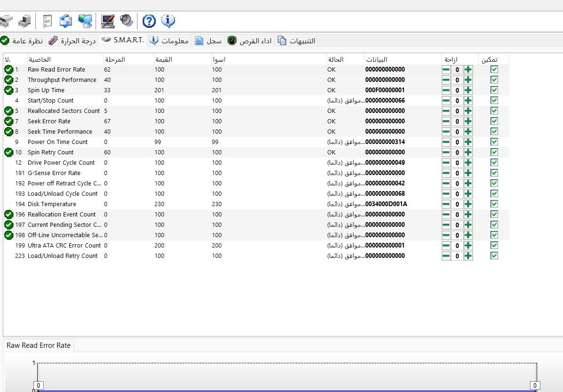Toggle enable checkbox for Disk Temperature
The image size is (563, 392).
pos(494,204)
